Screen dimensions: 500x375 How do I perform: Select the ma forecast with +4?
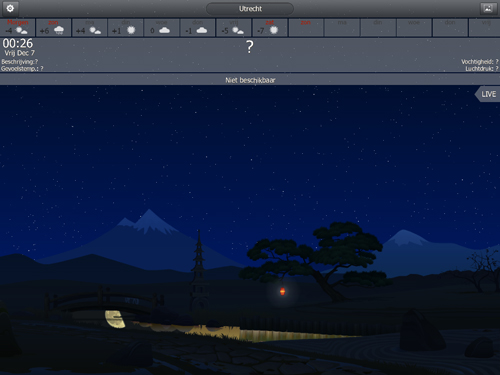pyautogui.click(x=89, y=27)
